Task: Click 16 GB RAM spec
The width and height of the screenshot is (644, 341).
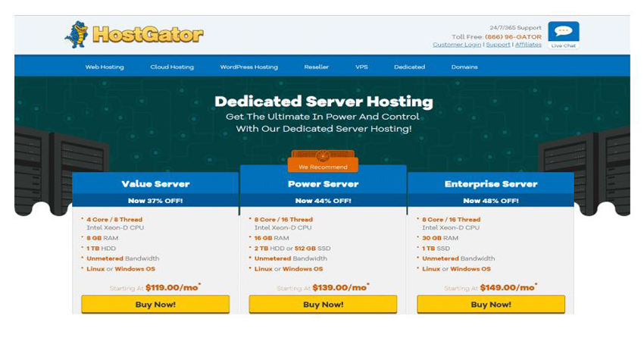Action: coord(271,238)
